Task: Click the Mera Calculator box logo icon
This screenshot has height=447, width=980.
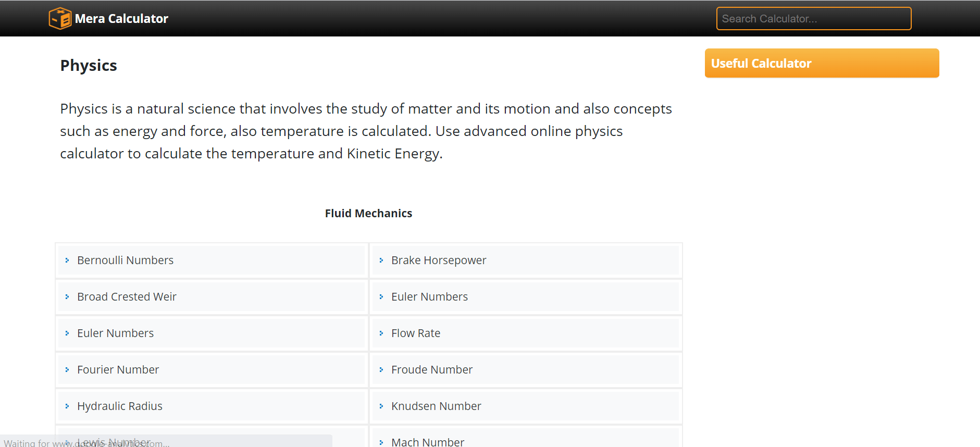Action: coord(60,18)
